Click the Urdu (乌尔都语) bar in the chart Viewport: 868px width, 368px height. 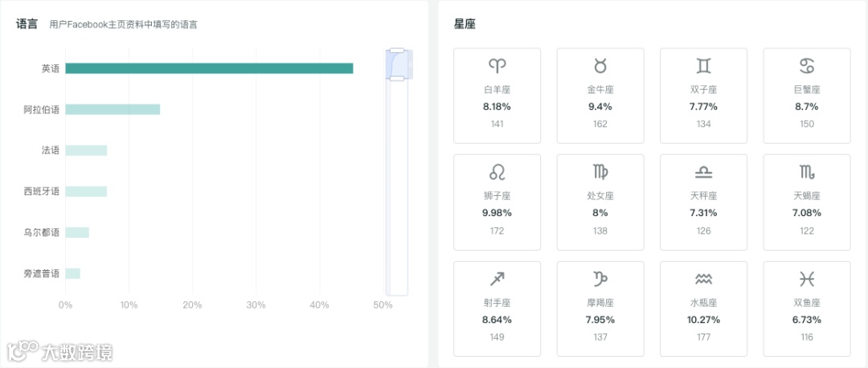pos(77,232)
